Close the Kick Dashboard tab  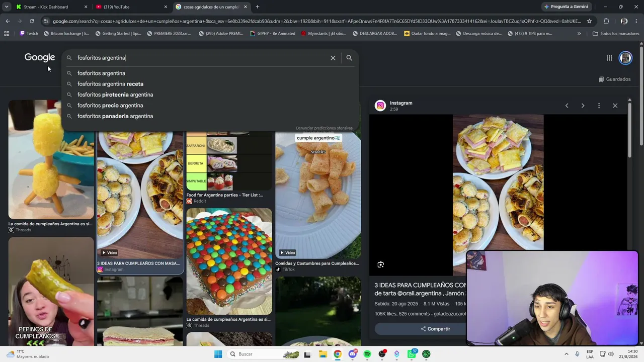(86, 7)
